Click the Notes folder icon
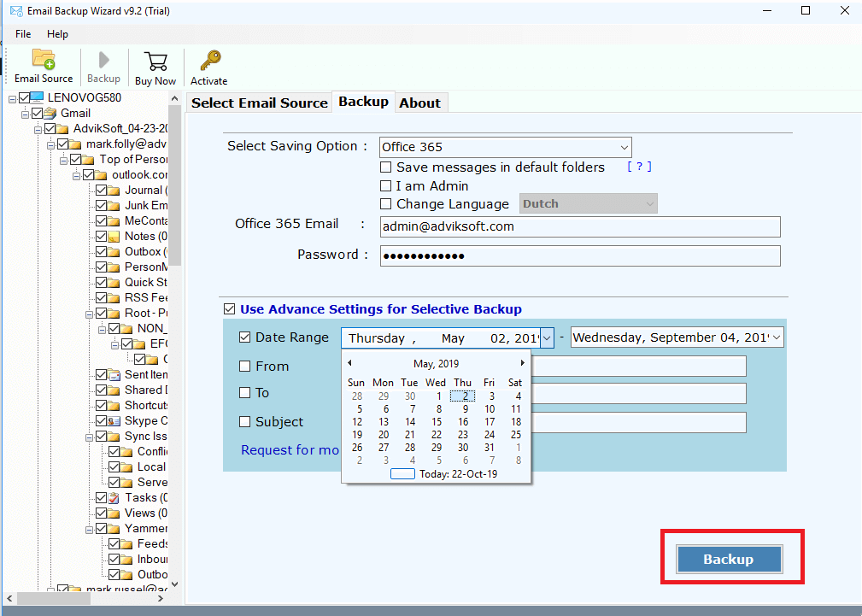Image resolution: width=862 pixels, height=616 pixels. point(114,237)
